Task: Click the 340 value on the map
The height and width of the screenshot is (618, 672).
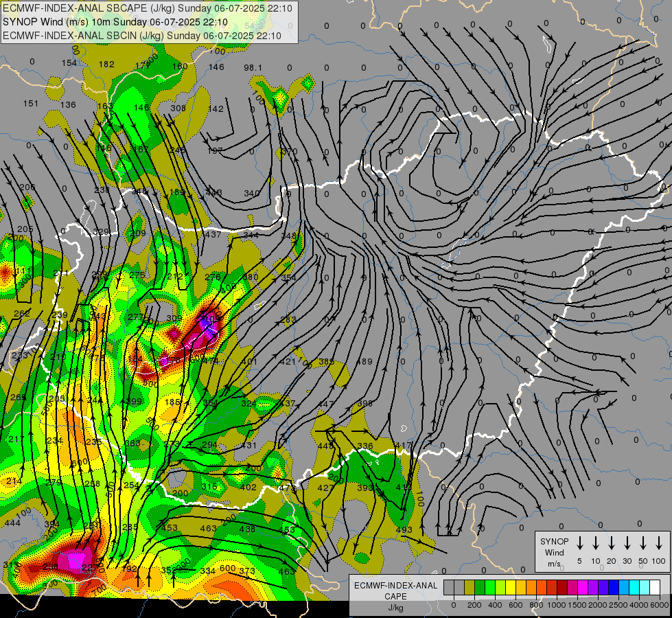Action: pyautogui.click(x=252, y=194)
